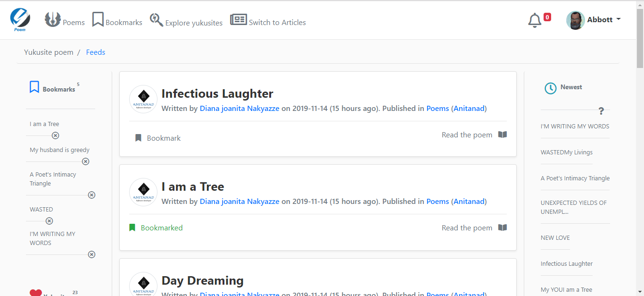Unbookmark the I am a Tree poem
This screenshot has width=644, height=296.
click(x=156, y=228)
